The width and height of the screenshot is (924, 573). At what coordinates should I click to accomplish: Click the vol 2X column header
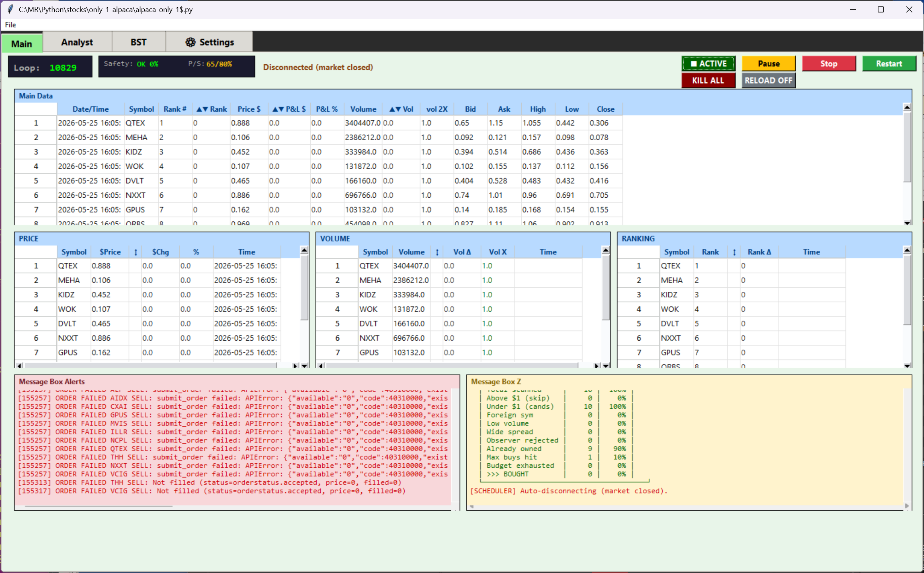click(x=437, y=109)
